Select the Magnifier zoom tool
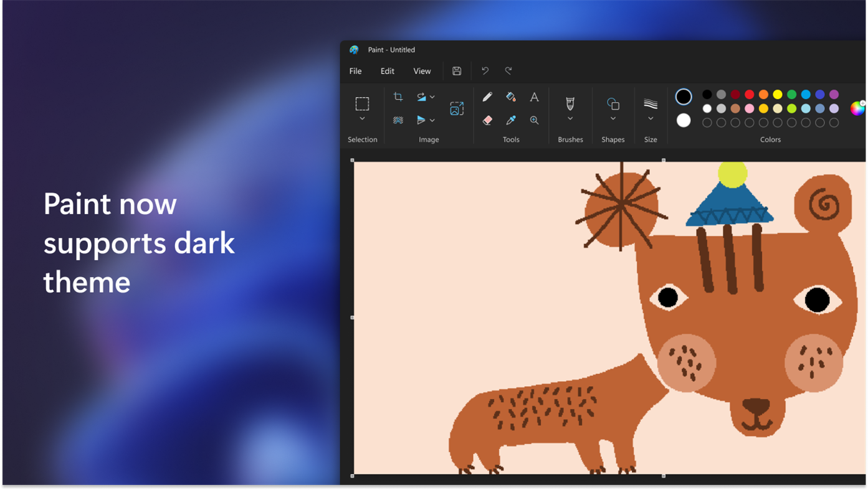This screenshot has width=868, height=490. click(x=534, y=120)
